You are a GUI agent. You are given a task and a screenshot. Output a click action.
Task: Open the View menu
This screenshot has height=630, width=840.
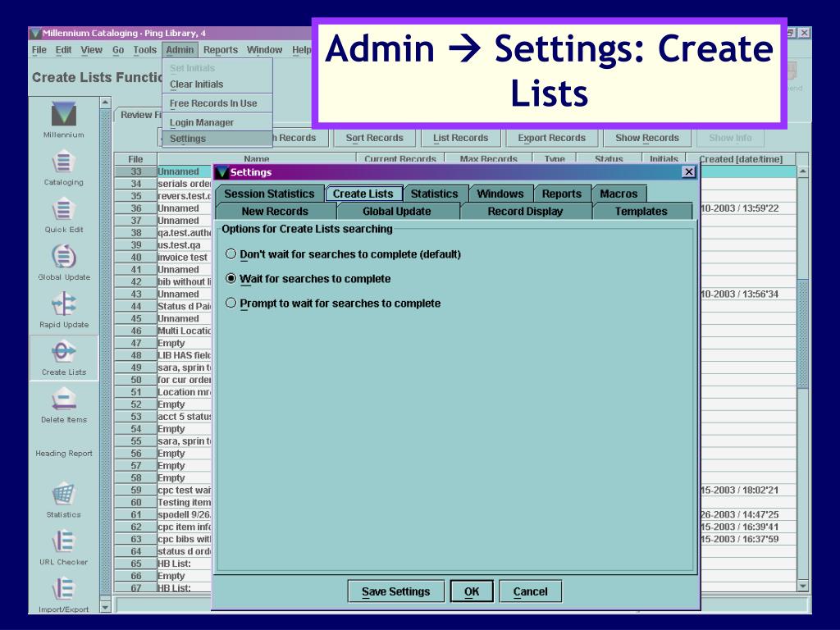92,50
